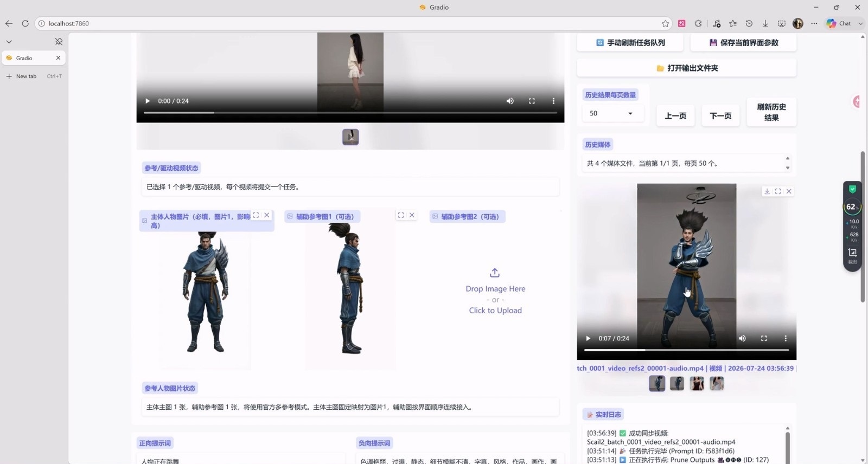
Task: Close the history media preview
Action: (x=789, y=191)
